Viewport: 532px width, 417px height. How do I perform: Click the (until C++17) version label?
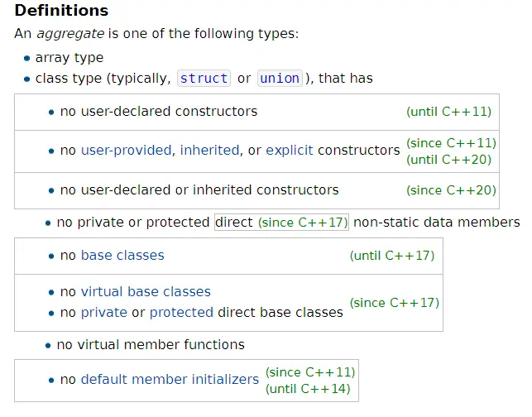(392, 255)
